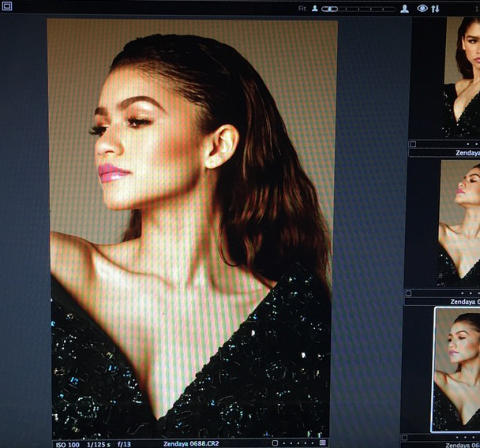Click the viewer mode icon in top-left corner
This screenshot has height=448, width=480.
[x=7, y=6]
